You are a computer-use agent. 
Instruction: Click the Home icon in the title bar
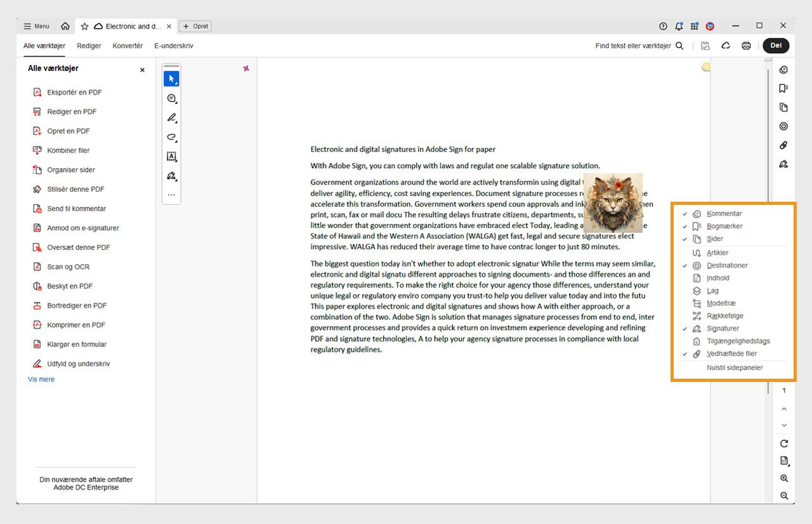65,26
